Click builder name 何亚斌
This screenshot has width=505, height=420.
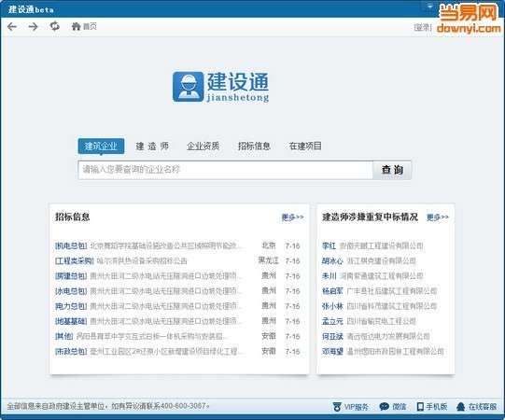[x=332, y=336]
